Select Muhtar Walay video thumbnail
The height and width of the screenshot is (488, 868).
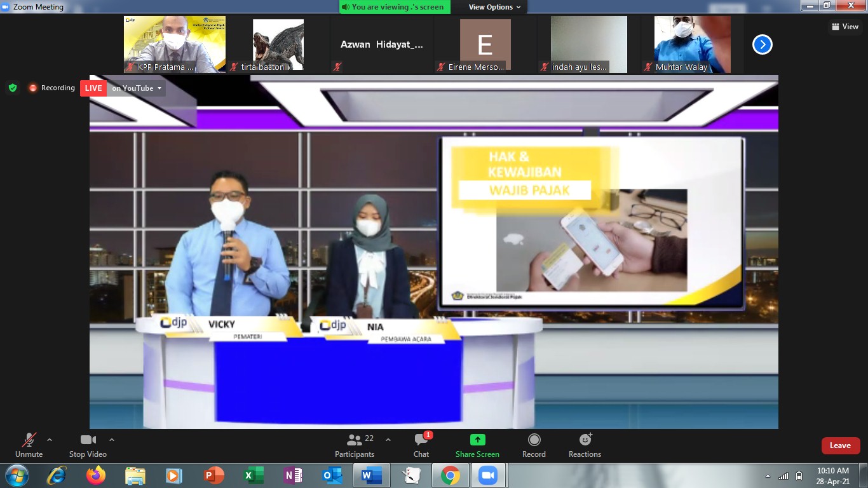point(692,44)
